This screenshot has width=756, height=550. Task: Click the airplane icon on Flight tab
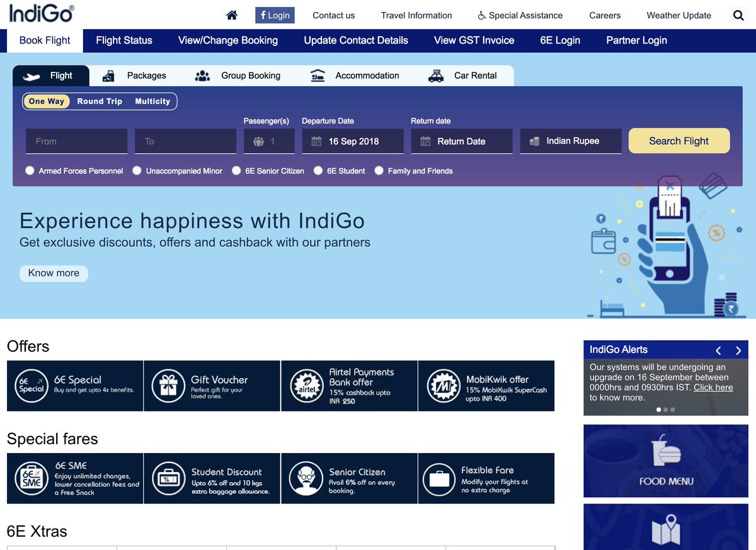31,76
